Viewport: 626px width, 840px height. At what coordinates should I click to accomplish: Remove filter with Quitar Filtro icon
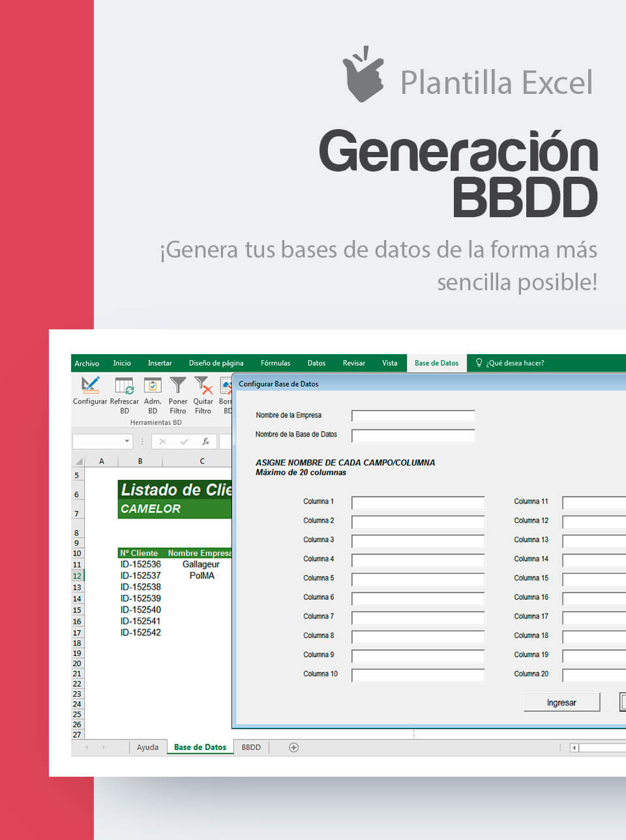click(x=203, y=385)
